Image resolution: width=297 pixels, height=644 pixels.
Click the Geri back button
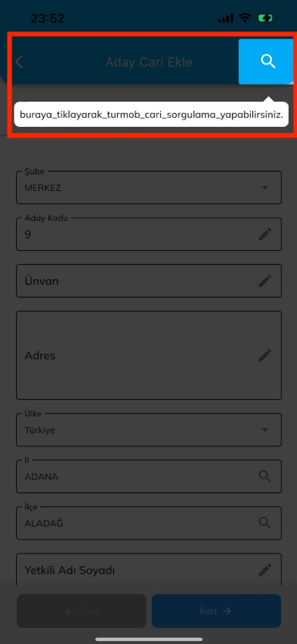coord(82,611)
